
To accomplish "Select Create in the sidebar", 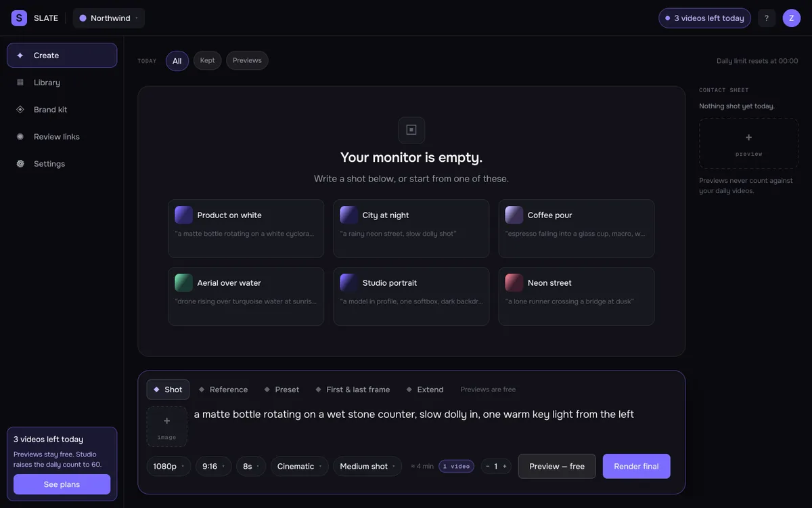I will coord(62,56).
